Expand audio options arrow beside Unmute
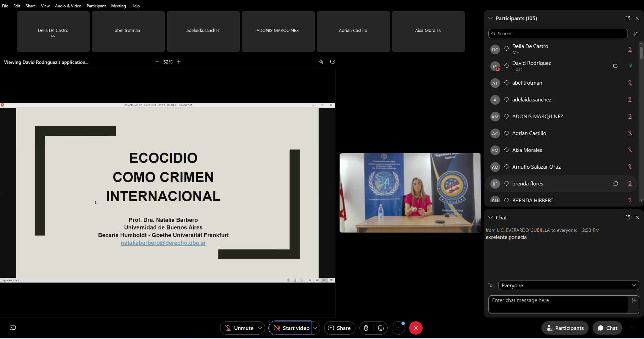The width and height of the screenshot is (644, 339). (x=260, y=328)
